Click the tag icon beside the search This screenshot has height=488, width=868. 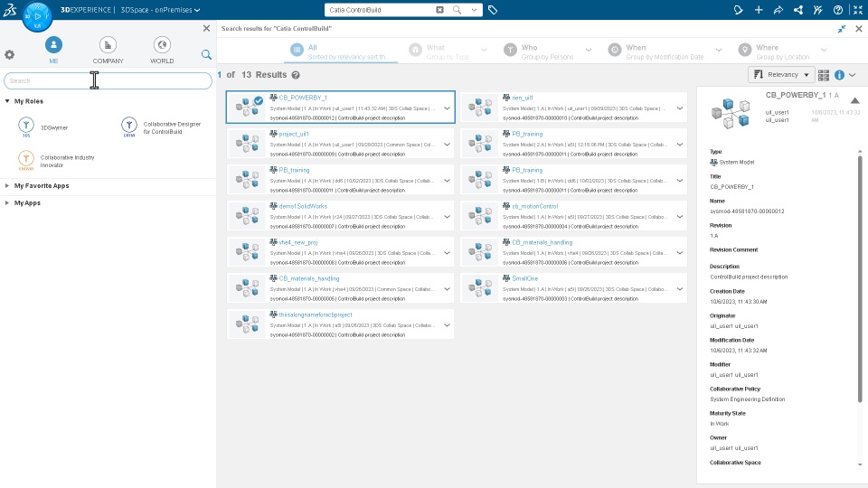[x=492, y=10]
